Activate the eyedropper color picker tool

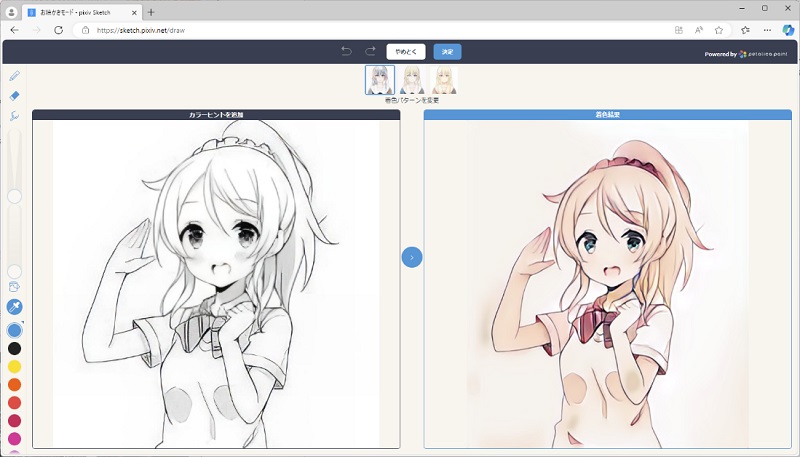click(14, 307)
